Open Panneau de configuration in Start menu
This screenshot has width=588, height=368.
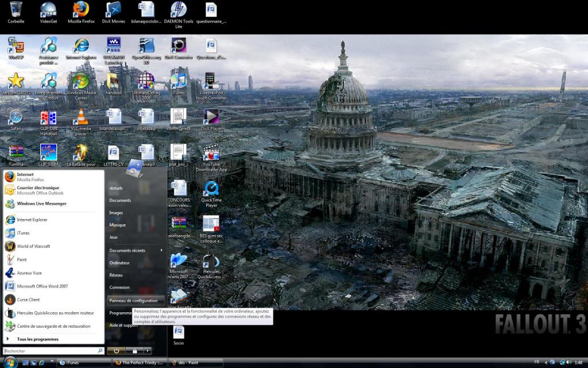click(136, 301)
